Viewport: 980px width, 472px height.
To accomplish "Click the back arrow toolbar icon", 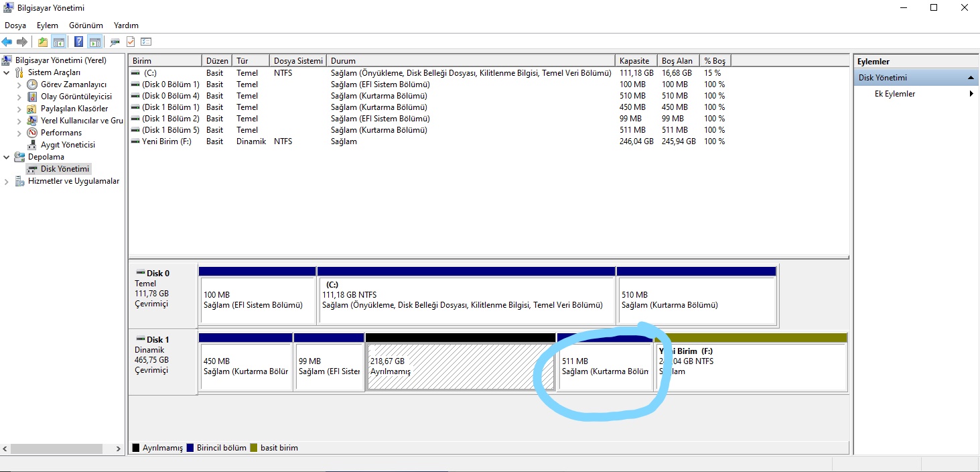I will pyautogui.click(x=7, y=42).
